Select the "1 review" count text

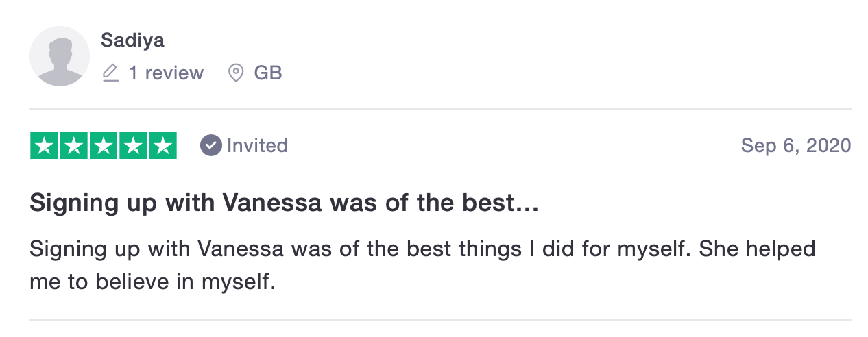[166, 73]
